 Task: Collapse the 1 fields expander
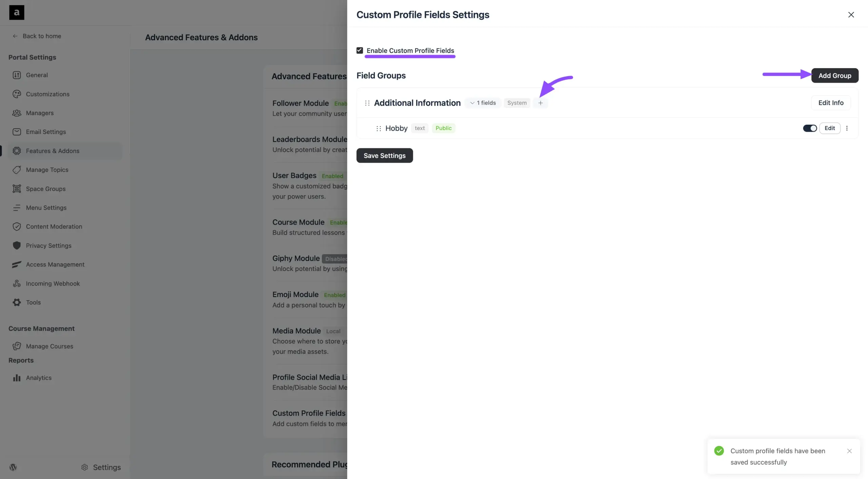point(483,103)
